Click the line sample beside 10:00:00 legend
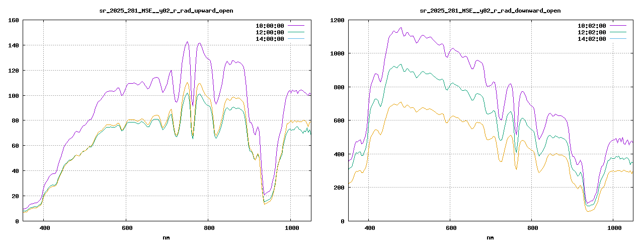Screen dimensions: 644x242 click(296, 25)
